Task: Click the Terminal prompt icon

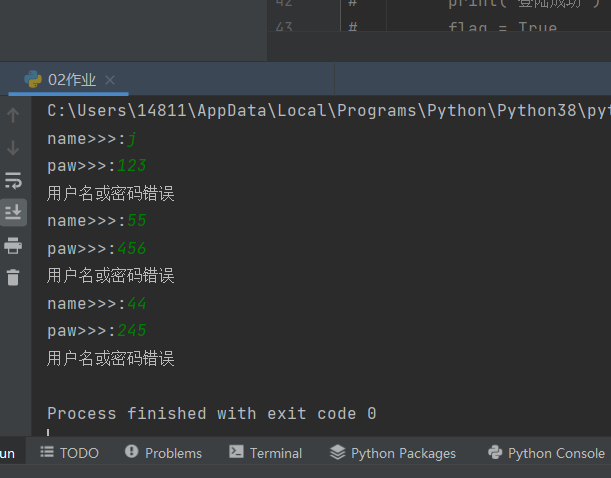Action: point(236,452)
